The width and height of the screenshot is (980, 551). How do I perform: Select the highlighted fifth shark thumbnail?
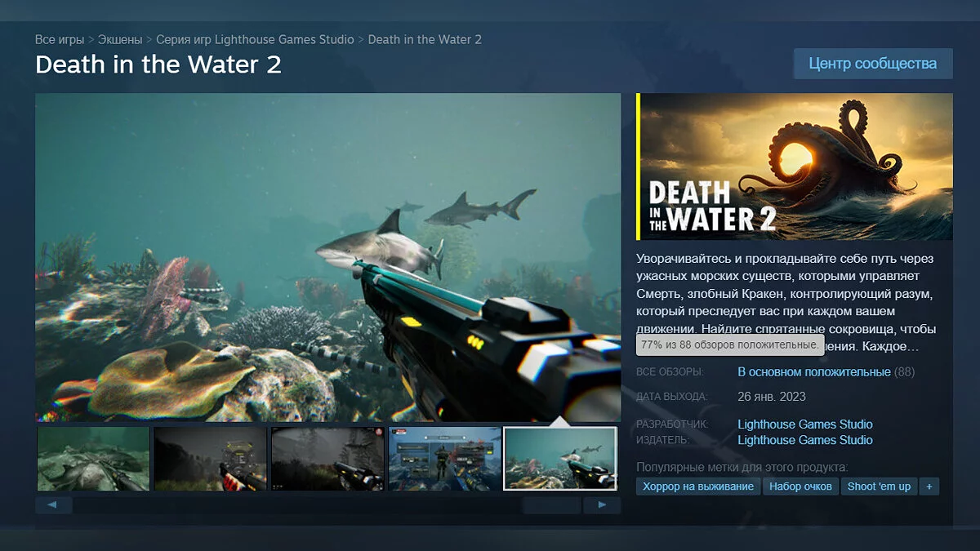(x=560, y=459)
